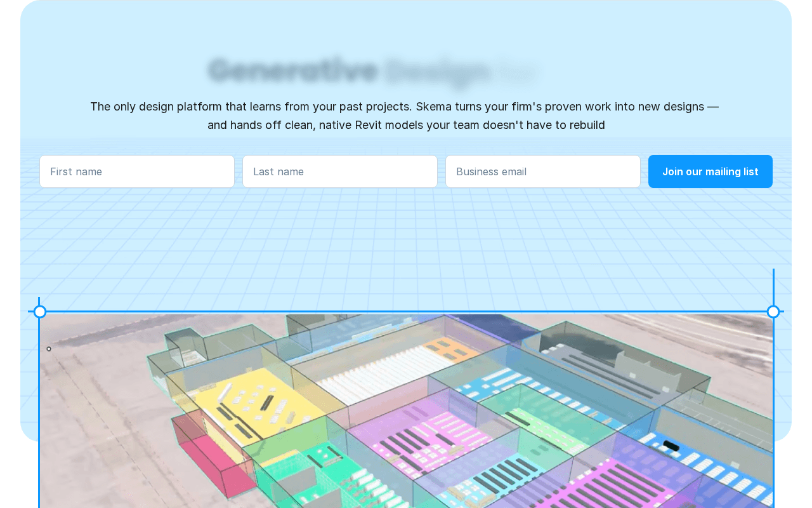Focus the Last name text box

[340, 171]
